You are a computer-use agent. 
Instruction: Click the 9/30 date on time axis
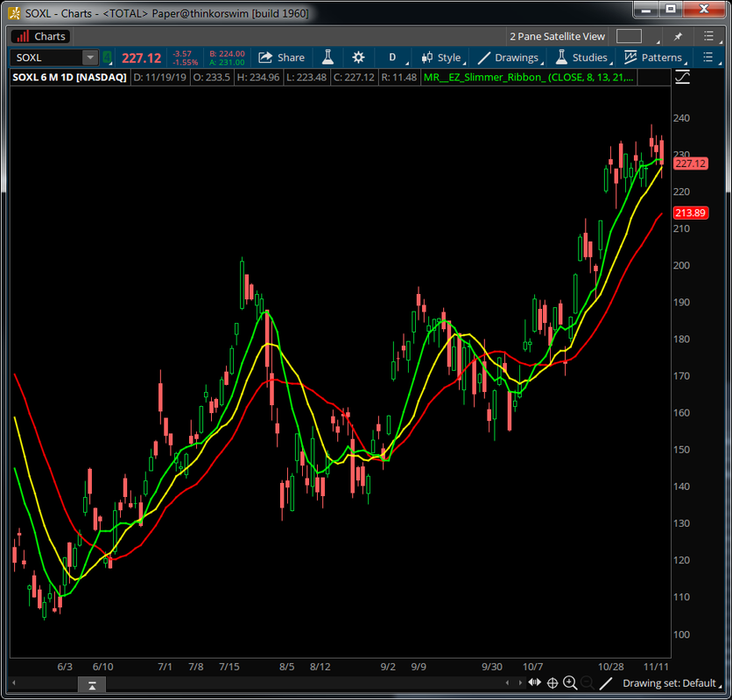pos(492,667)
